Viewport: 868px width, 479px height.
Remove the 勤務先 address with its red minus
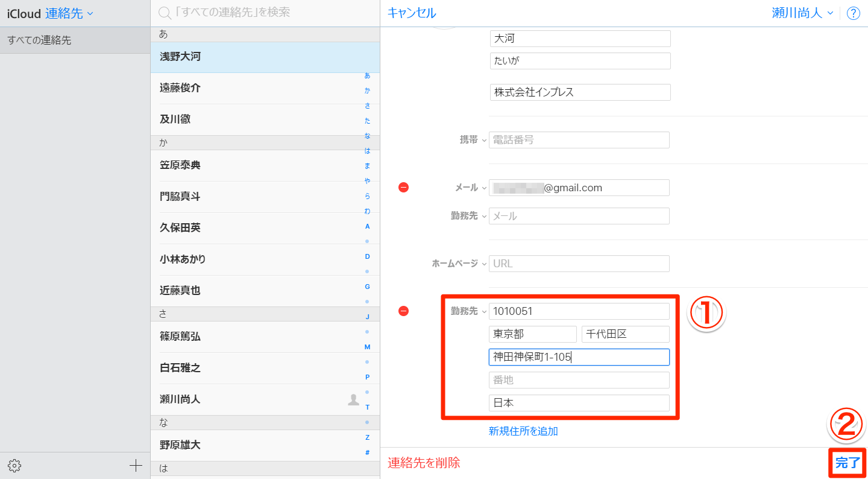404,311
